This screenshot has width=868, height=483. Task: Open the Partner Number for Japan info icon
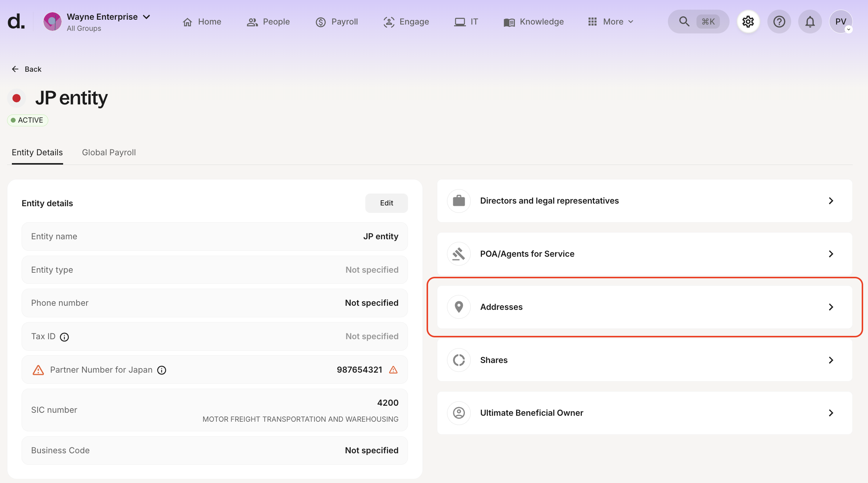click(x=162, y=370)
